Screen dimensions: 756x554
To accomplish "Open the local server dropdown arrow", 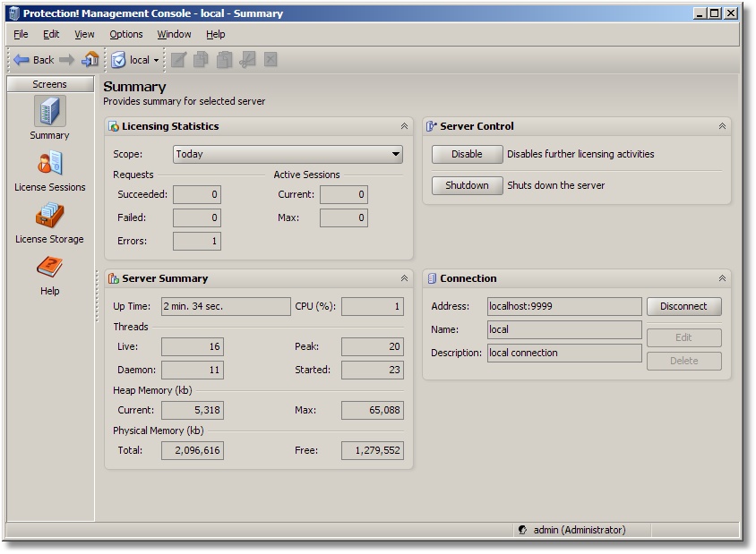I will pyautogui.click(x=156, y=61).
